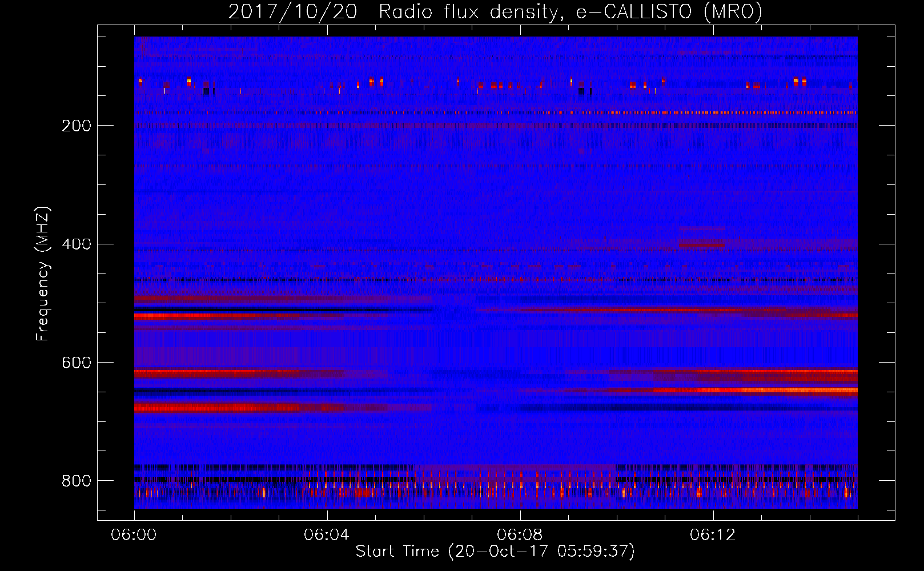This screenshot has width=924, height=571.
Task: Click the 200 frequency tick label
Action: (x=77, y=126)
